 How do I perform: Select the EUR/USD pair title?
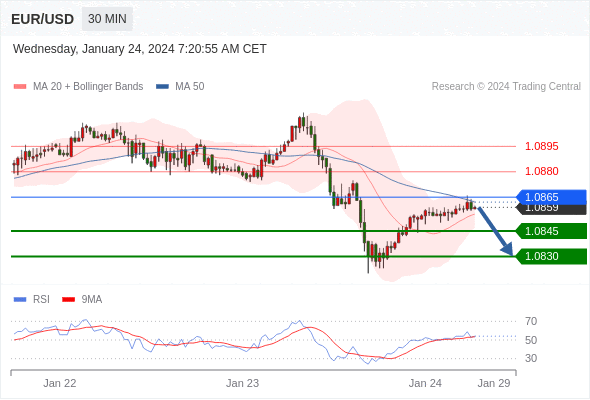[43, 19]
